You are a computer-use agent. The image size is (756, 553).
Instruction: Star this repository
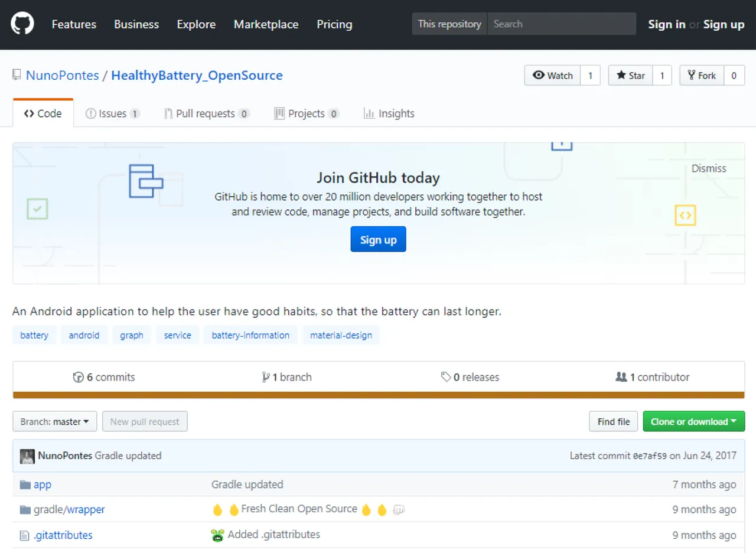631,75
